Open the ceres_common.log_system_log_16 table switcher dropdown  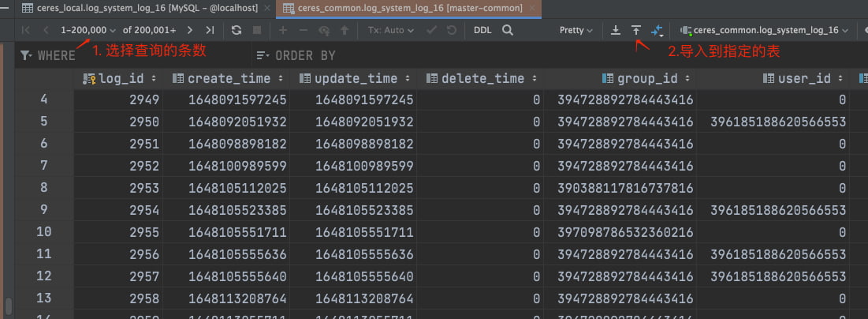[x=764, y=31]
